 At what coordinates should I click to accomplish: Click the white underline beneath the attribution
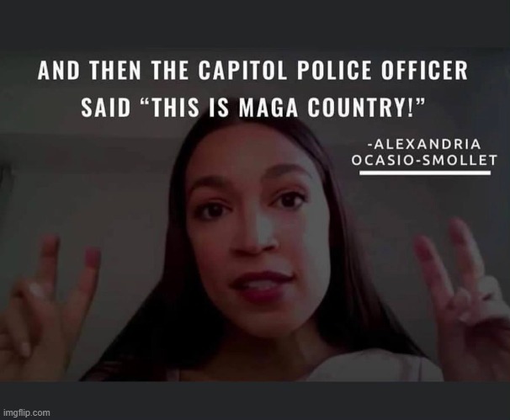(425, 173)
